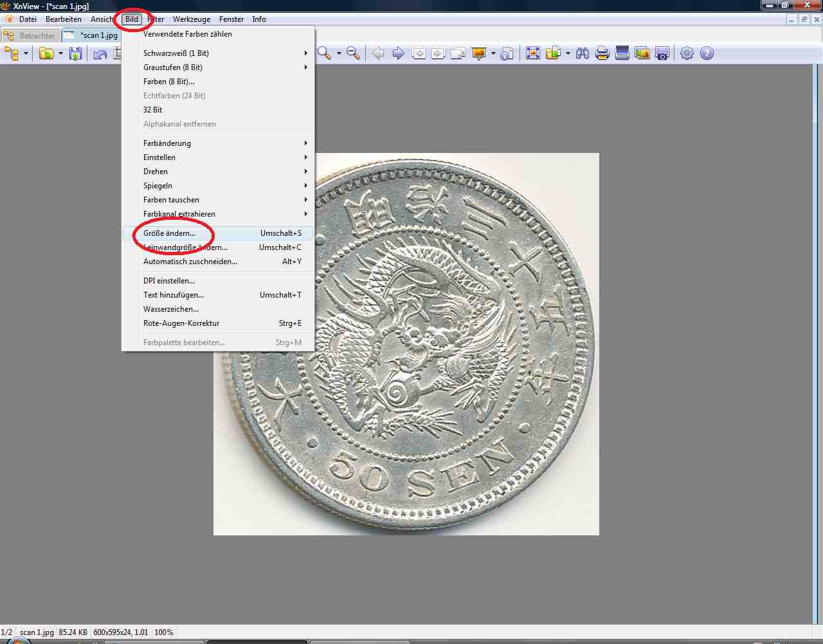Open the Werkzeuge menu
Image resolution: width=823 pixels, height=644 pixels.
(x=191, y=19)
